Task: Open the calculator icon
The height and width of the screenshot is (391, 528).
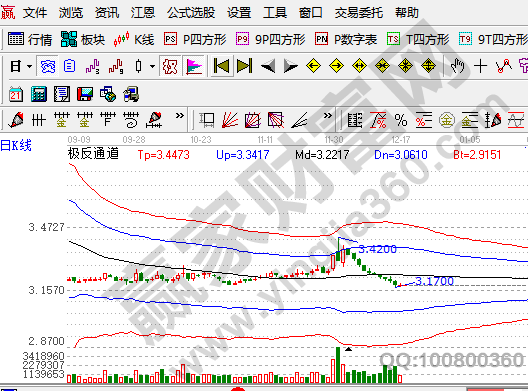Action: click(39, 94)
